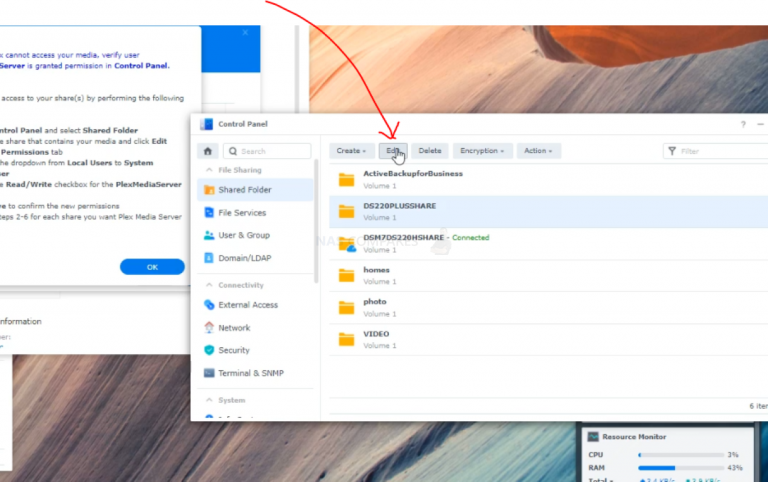Collapse the File Sharing section
This screenshot has height=482, width=768.
pos(208,170)
